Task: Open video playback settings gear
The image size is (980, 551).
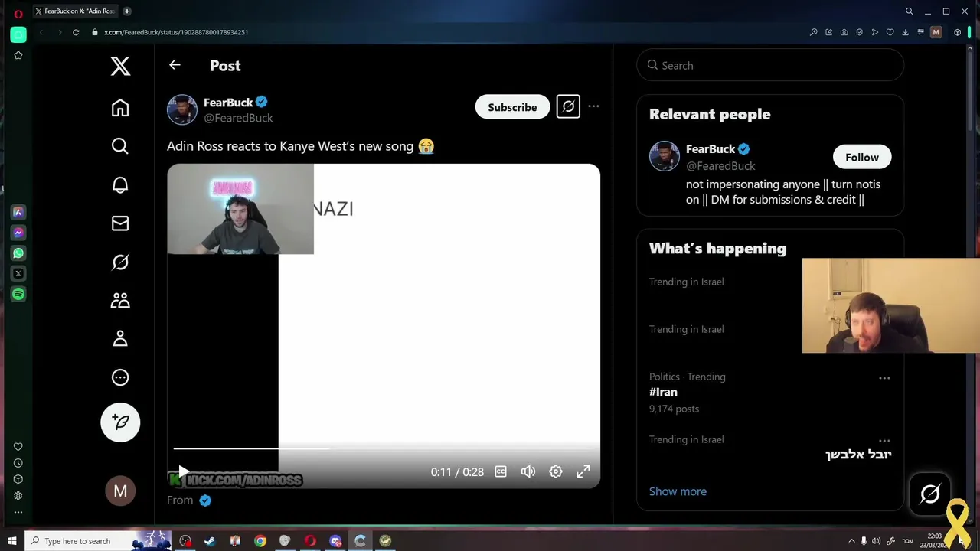Action: point(556,471)
